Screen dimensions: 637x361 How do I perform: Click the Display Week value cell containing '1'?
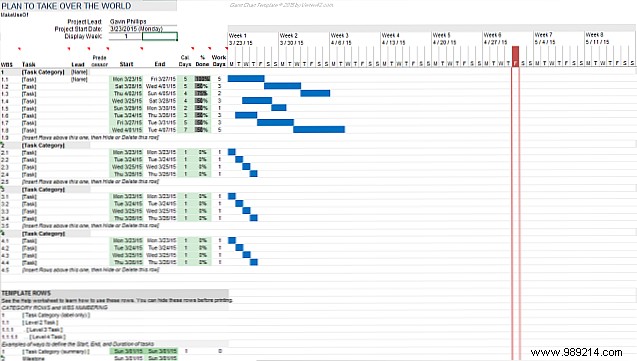point(126,36)
